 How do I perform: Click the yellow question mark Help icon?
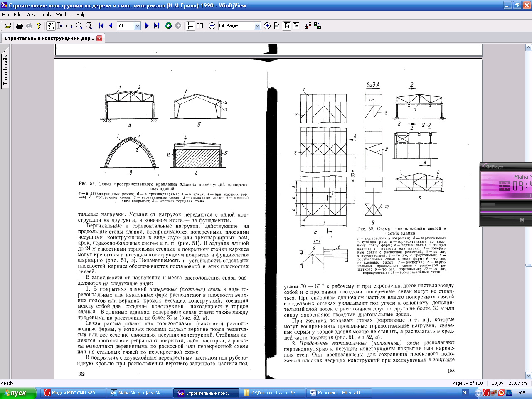point(39,26)
